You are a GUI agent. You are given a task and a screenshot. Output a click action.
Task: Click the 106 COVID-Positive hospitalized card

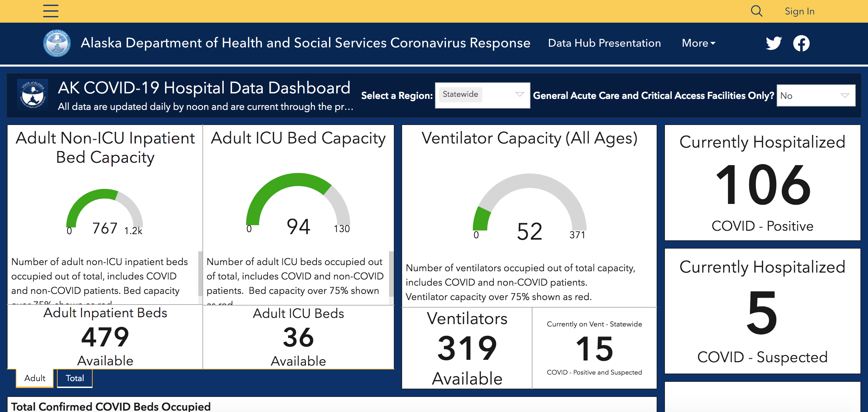click(762, 183)
